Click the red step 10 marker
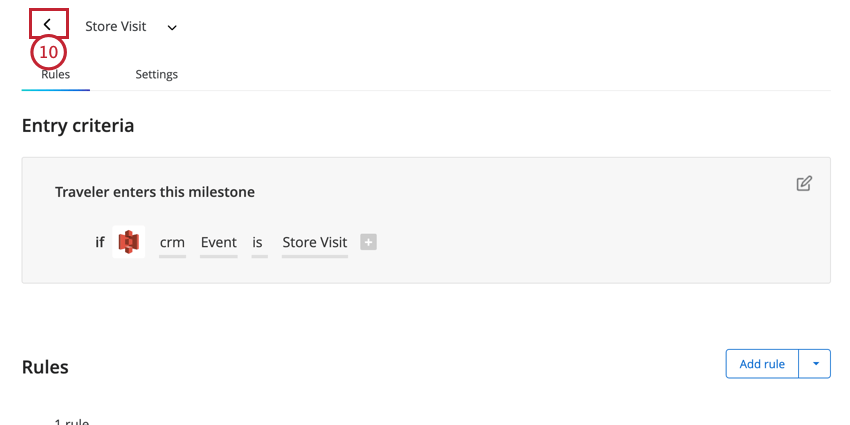Image resolution: width=850 pixels, height=425 pixels. (48, 53)
